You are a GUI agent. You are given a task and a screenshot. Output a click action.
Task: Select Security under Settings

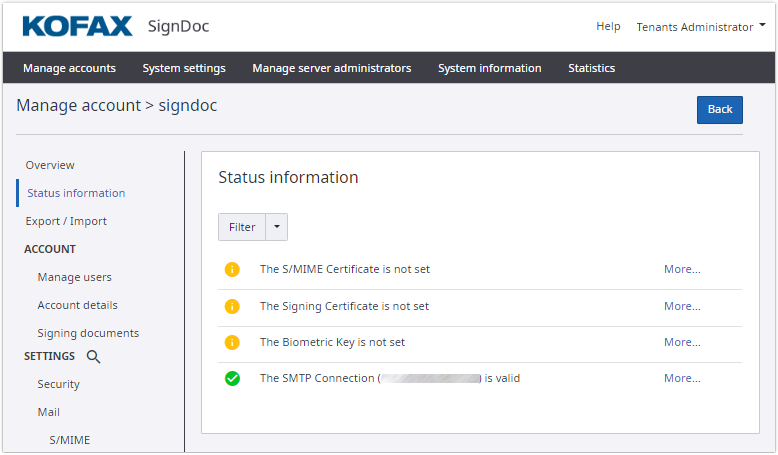click(x=58, y=384)
